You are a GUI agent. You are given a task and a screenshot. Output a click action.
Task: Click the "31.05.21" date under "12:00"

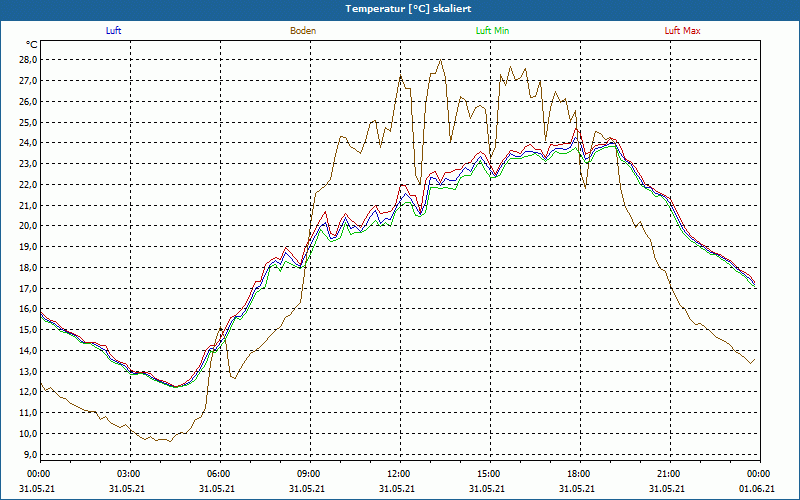pyautogui.click(x=396, y=488)
